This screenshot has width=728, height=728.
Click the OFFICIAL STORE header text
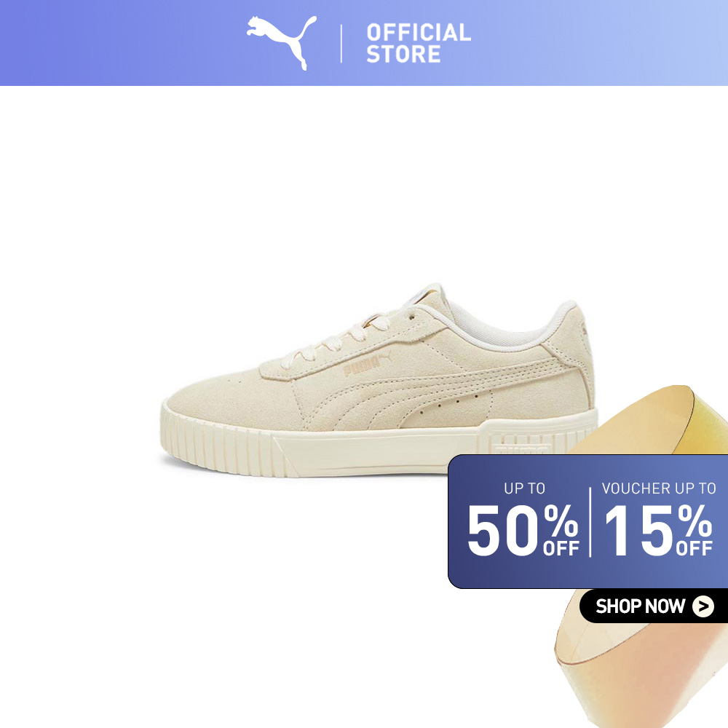click(x=419, y=43)
